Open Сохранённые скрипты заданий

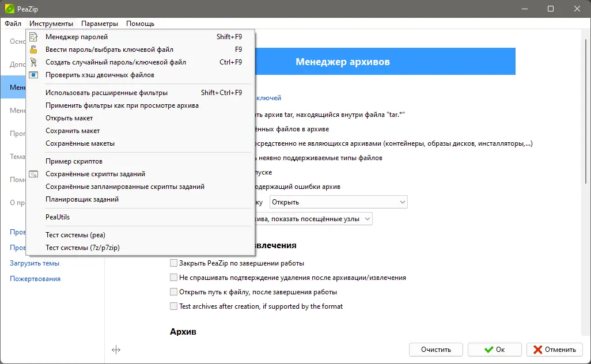tap(140, 174)
